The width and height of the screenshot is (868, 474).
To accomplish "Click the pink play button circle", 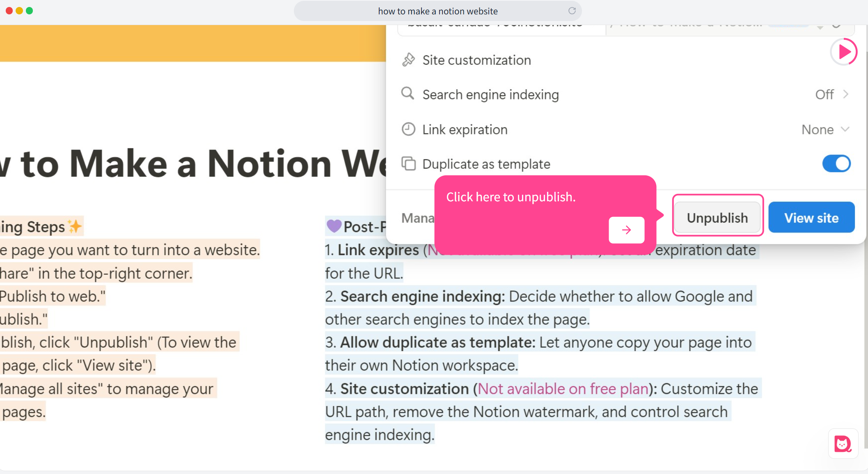I will pos(844,52).
